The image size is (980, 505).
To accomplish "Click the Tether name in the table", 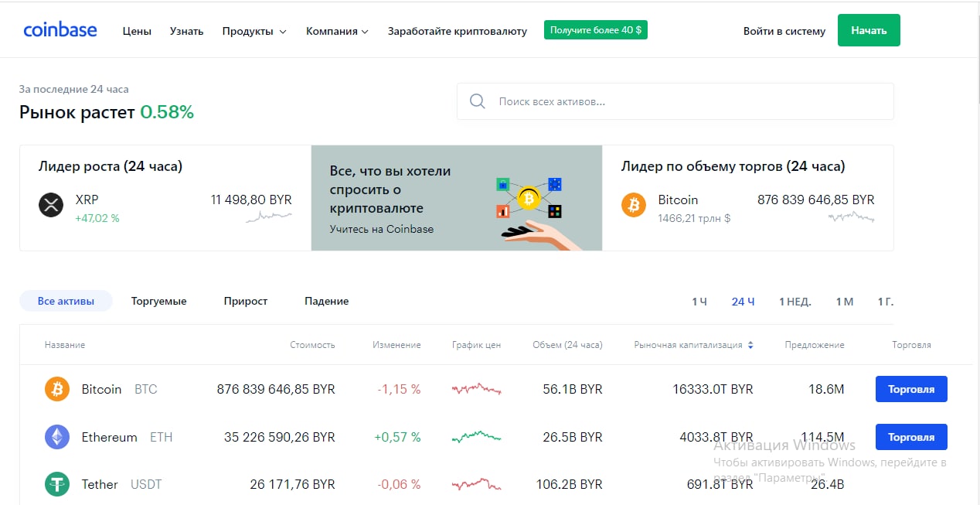I will click(100, 484).
